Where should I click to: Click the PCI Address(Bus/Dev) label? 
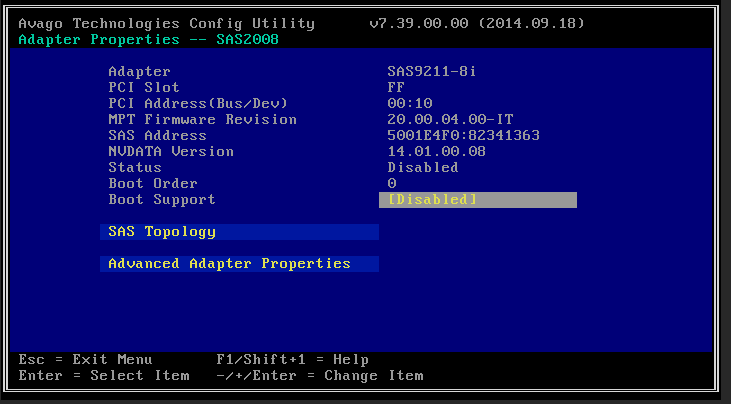click(198, 103)
